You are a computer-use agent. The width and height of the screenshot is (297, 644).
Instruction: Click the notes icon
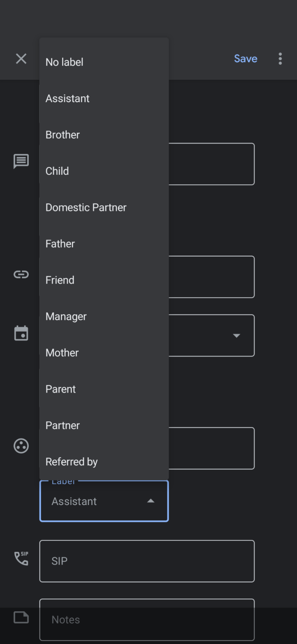21,617
